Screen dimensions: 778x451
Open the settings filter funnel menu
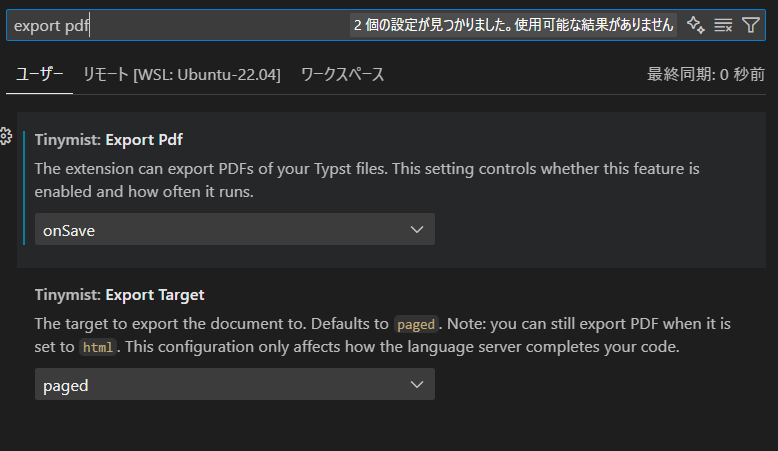751,25
